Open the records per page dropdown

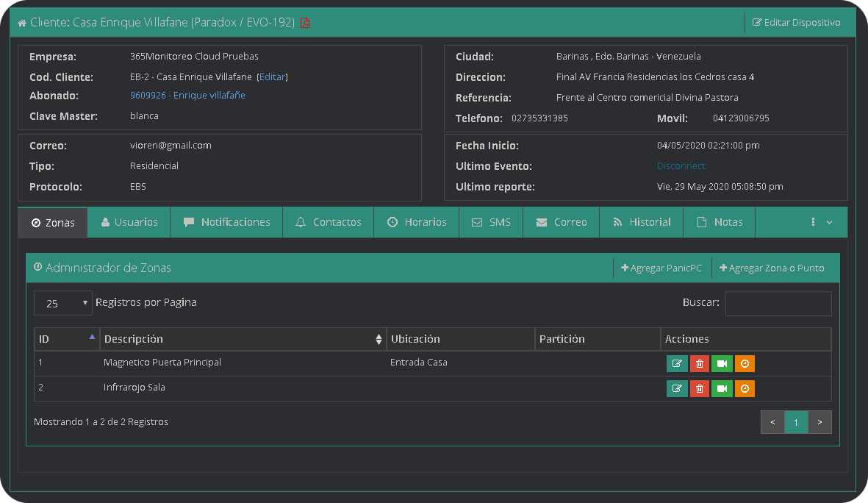pos(63,303)
